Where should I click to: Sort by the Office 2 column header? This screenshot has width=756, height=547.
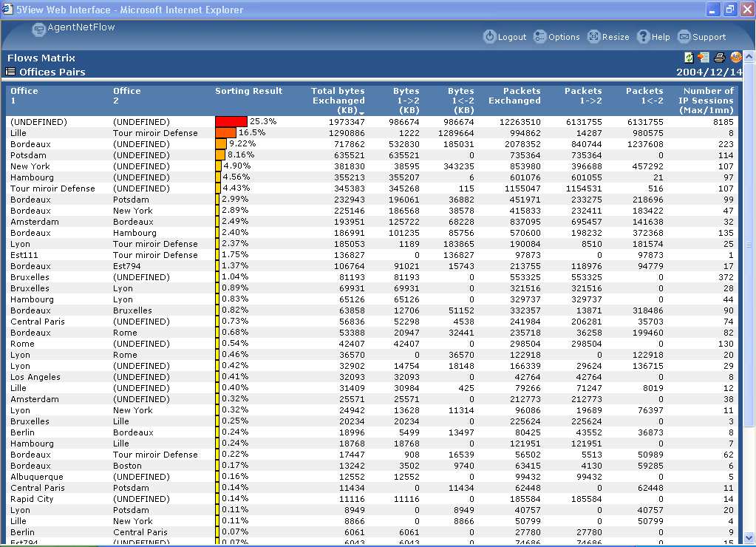click(127, 95)
